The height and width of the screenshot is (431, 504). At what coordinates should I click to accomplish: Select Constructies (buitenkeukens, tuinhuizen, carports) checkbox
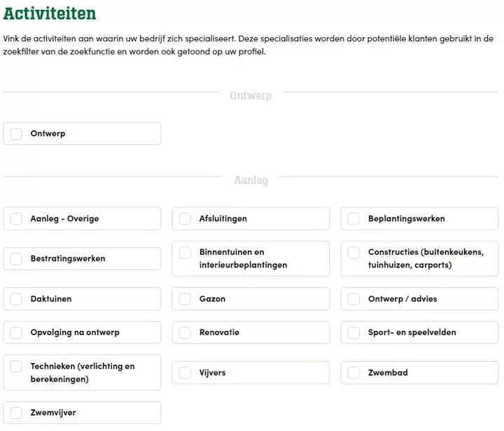[x=353, y=253]
